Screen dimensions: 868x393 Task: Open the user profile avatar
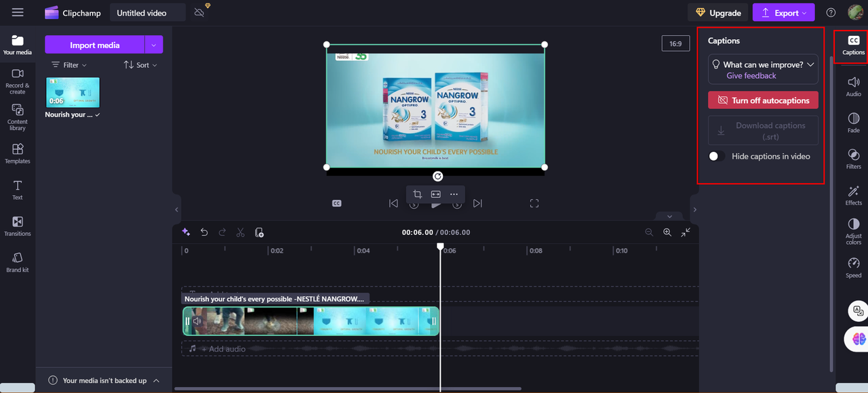coord(855,13)
